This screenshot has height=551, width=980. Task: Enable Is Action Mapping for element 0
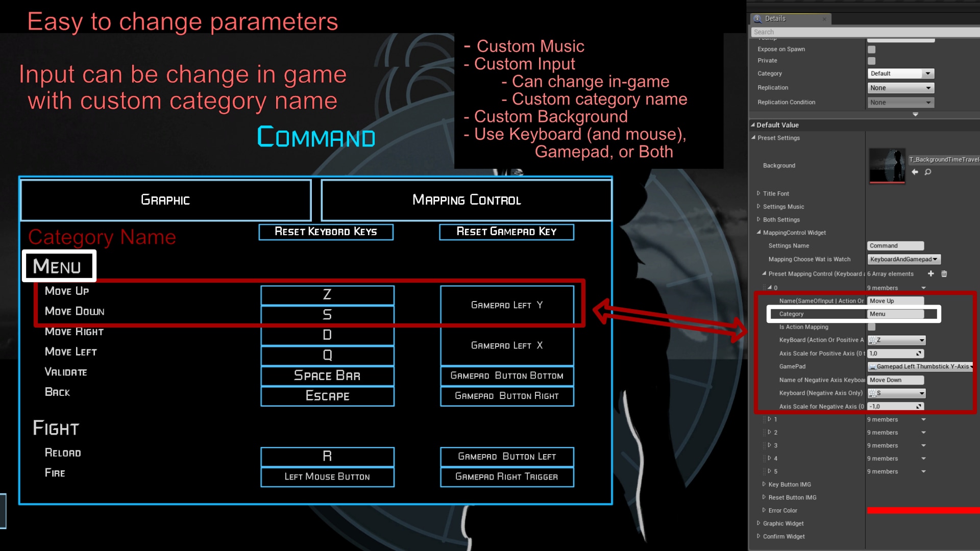pos(872,327)
